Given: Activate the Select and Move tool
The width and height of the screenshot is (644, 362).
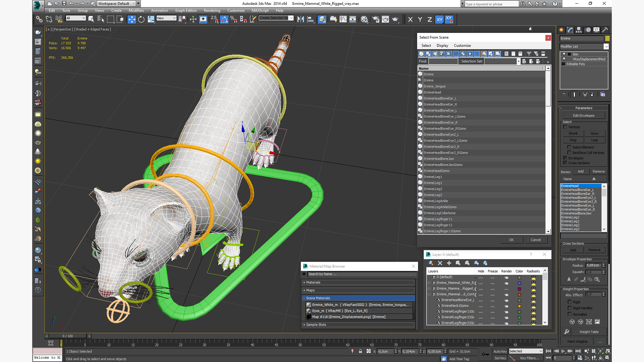Looking at the screenshot, I should (x=132, y=19).
